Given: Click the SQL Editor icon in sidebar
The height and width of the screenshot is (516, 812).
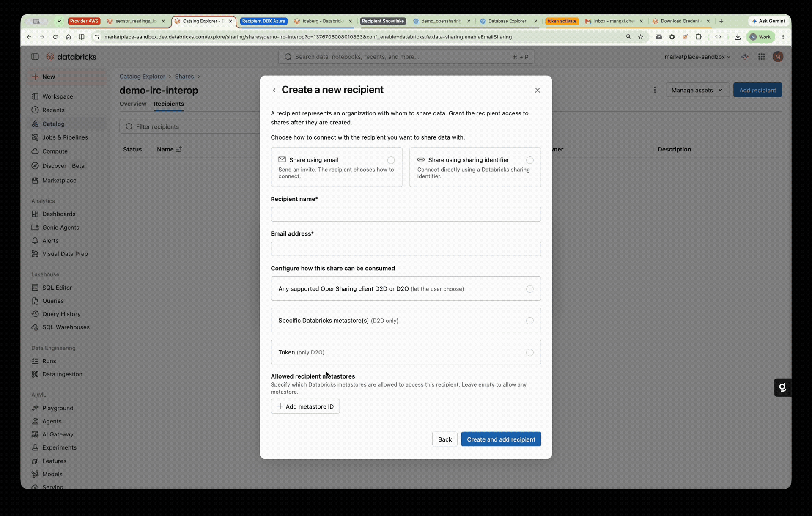Looking at the screenshot, I should click(35, 288).
